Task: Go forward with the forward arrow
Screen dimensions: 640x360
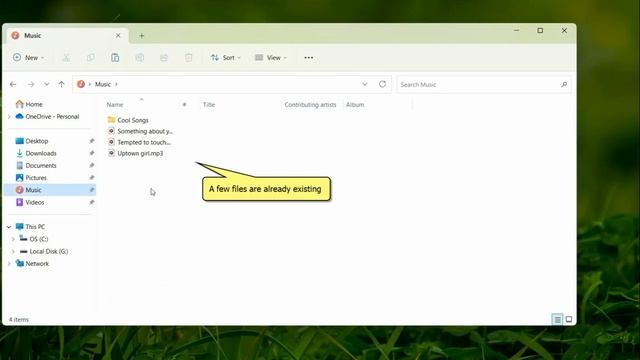Action: point(31,84)
